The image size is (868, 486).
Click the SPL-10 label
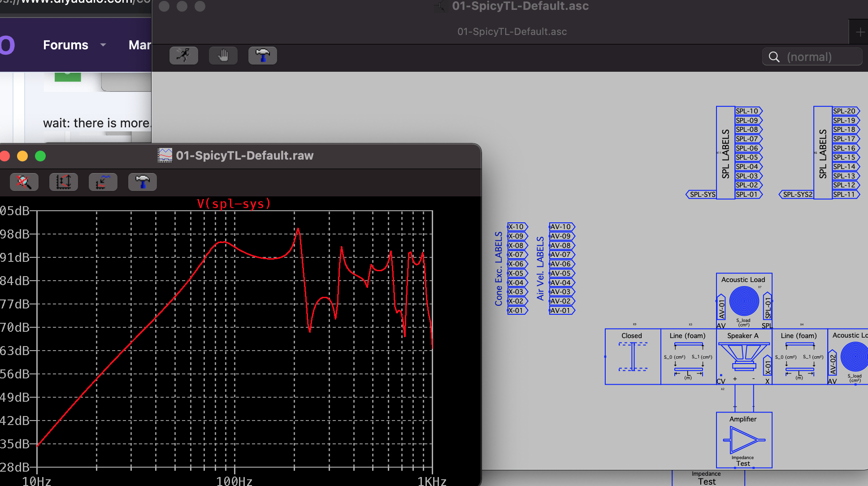(x=748, y=111)
